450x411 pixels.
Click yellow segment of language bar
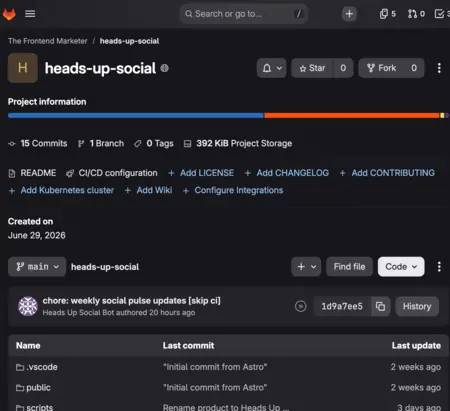click(442, 115)
